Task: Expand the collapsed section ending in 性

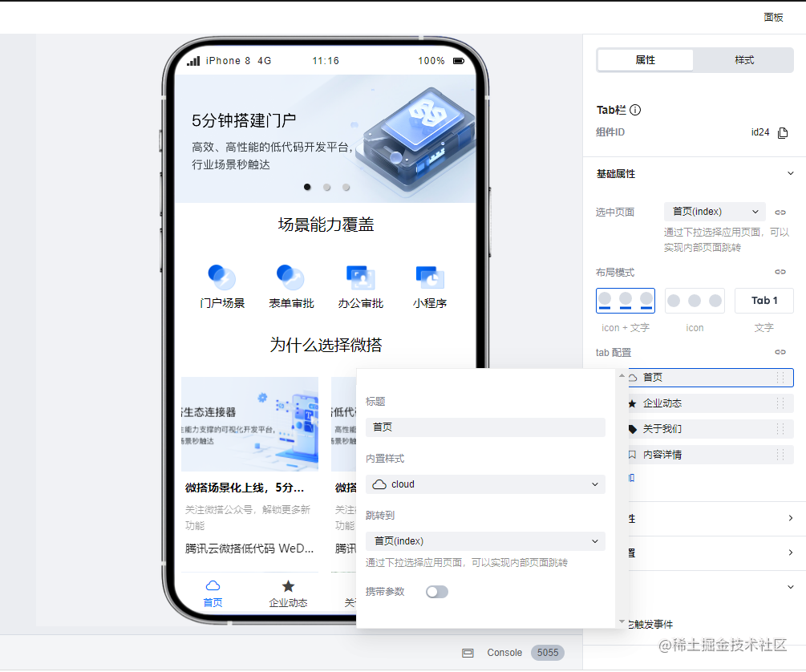Action: pyautogui.click(x=791, y=518)
